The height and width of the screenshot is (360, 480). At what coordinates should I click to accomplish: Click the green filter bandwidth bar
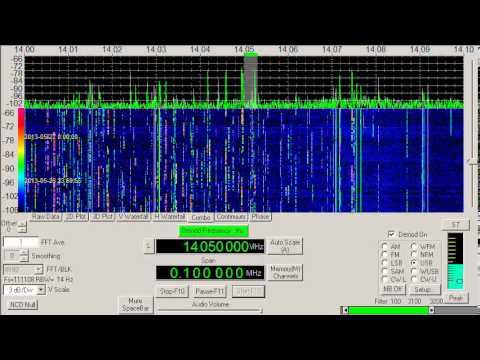coord(388,310)
